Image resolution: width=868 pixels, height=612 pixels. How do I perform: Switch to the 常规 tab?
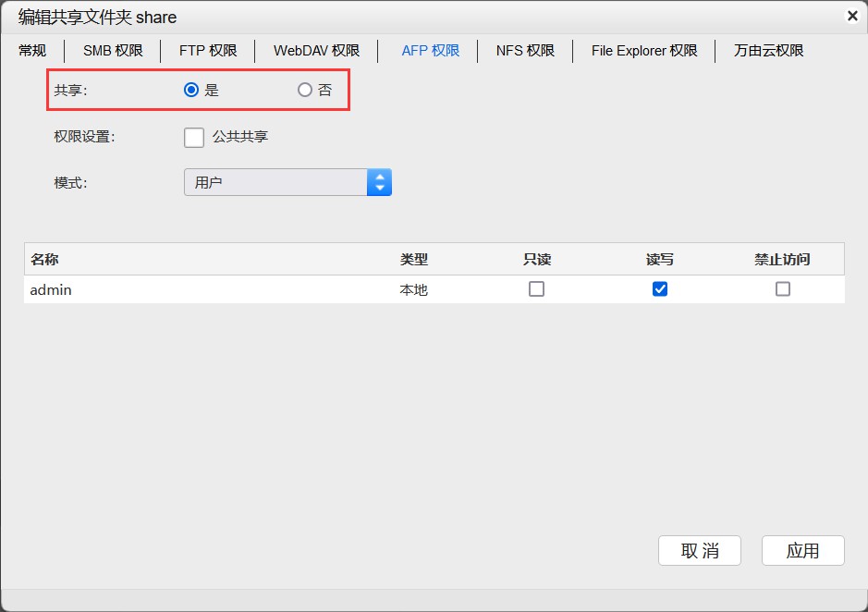coord(32,51)
